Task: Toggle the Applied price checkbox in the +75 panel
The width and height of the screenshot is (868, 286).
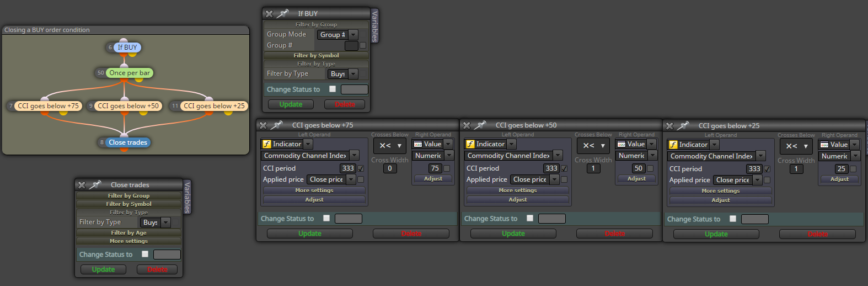Action: 361,179
